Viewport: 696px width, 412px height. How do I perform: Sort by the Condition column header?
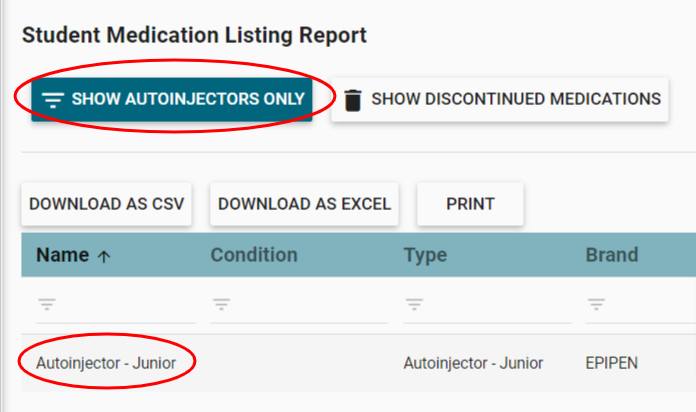click(254, 255)
